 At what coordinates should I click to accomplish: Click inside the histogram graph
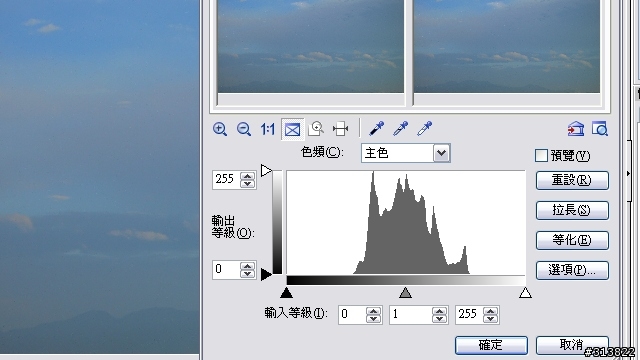406,222
